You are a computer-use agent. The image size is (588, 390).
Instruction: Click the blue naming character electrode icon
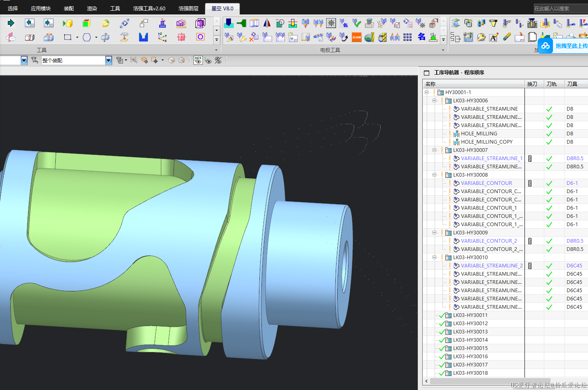(x=421, y=37)
